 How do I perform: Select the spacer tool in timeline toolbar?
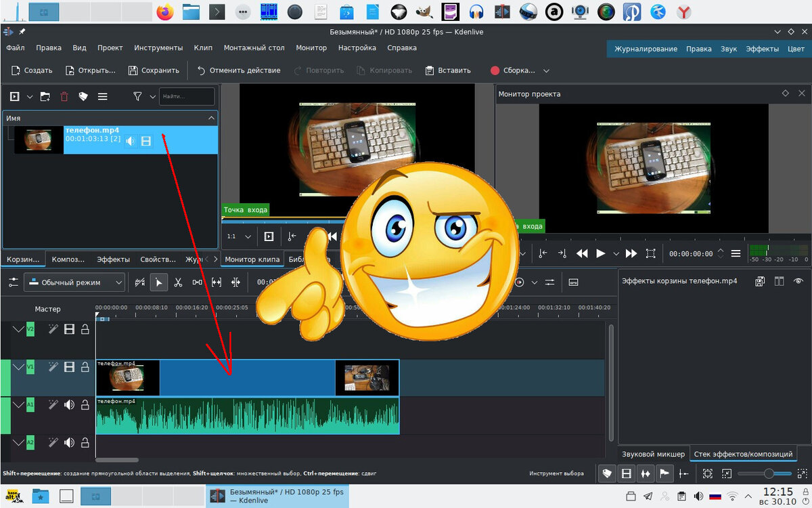tap(198, 282)
